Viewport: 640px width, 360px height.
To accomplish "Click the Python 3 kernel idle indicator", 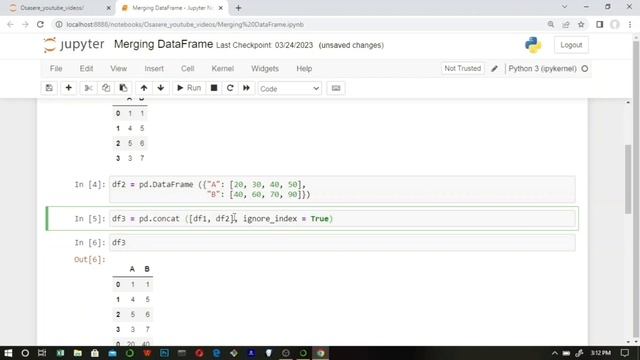I will point(584,69).
